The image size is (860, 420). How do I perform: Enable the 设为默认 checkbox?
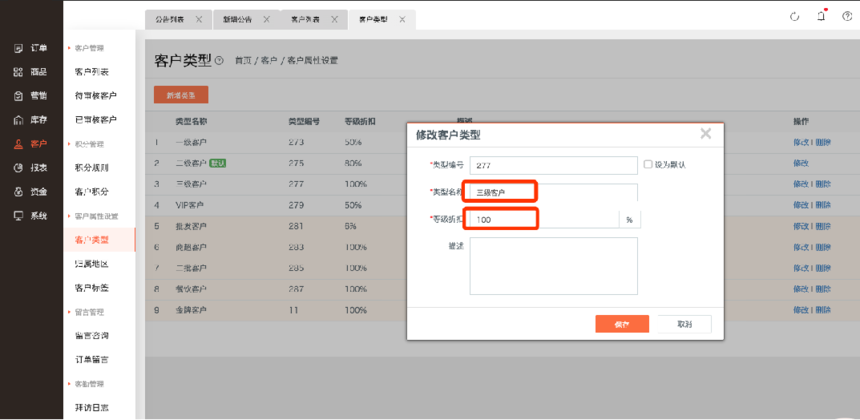tap(648, 164)
